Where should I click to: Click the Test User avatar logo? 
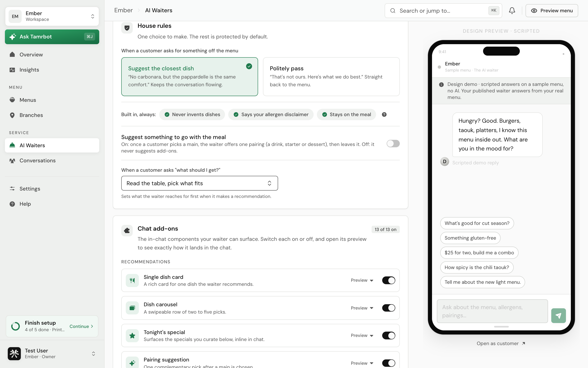click(14, 353)
